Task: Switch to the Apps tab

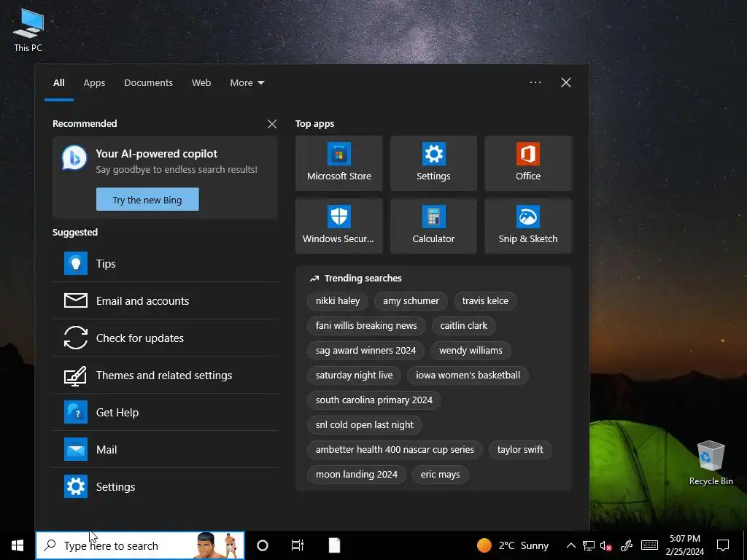Action: [94, 83]
